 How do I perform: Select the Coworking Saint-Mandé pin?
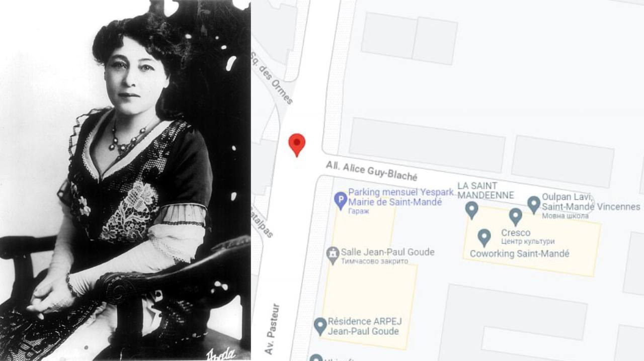pos(484,237)
